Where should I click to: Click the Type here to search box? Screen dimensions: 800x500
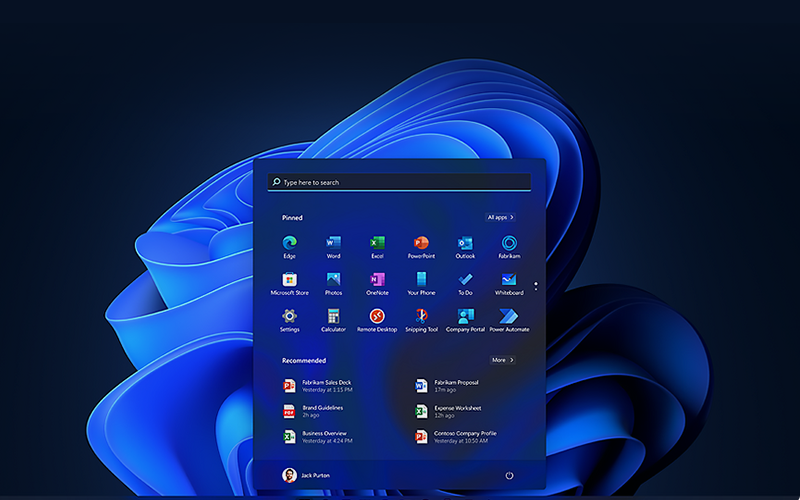click(399, 182)
